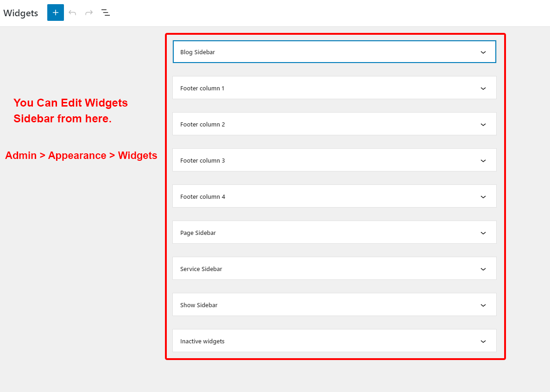Select the Footer column 3 label text
The width and height of the screenshot is (550, 392).
tap(202, 161)
